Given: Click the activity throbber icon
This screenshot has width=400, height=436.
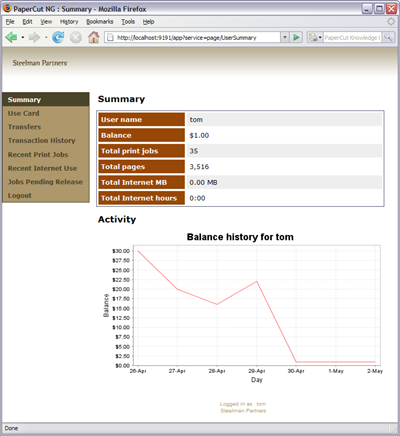Looking at the screenshot, I should click(x=391, y=22).
